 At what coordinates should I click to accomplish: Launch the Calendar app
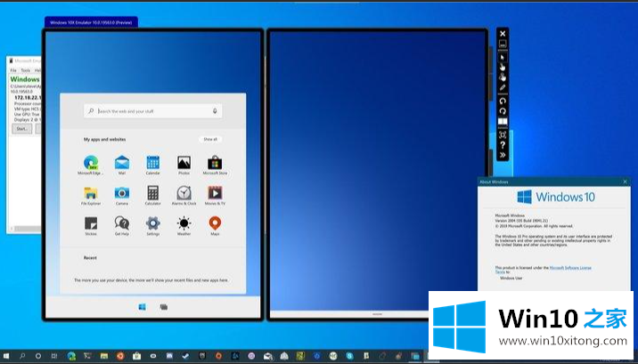[x=152, y=163]
